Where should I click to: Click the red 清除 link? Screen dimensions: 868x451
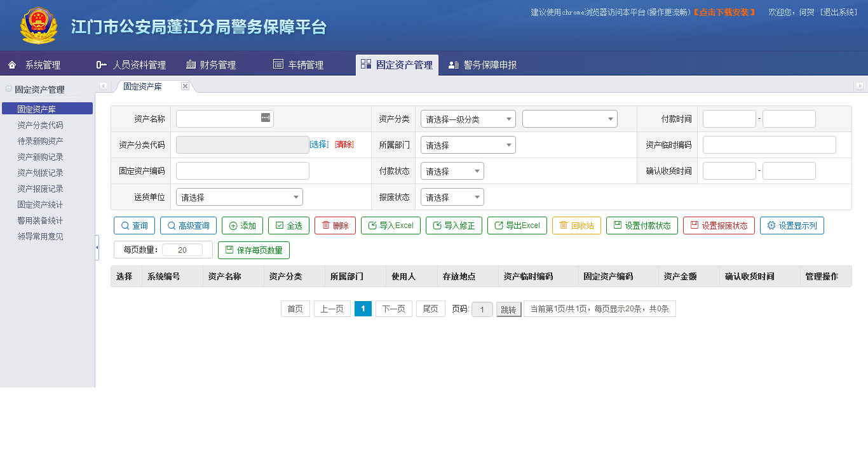(x=344, y=145)
